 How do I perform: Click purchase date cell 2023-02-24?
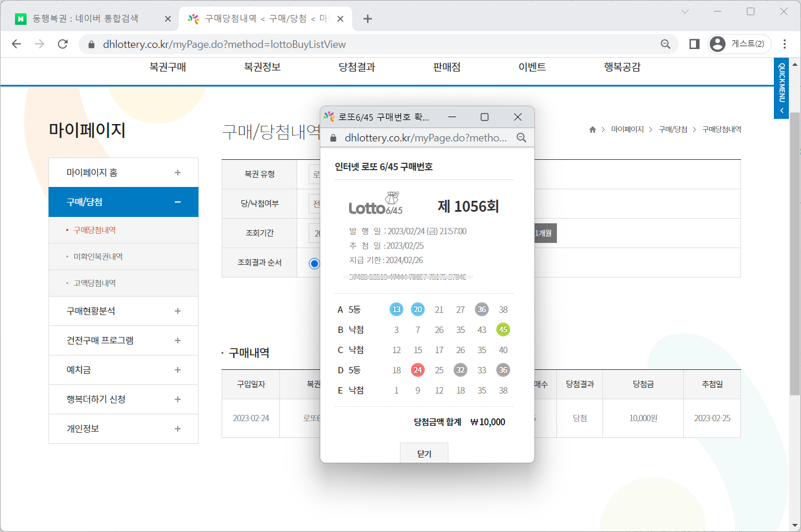point(251,418)
